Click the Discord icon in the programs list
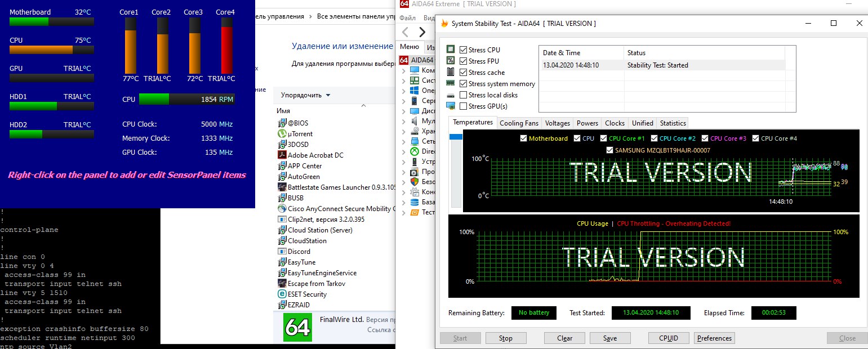This screenshot has height=349, width=868. coord(283,251)
